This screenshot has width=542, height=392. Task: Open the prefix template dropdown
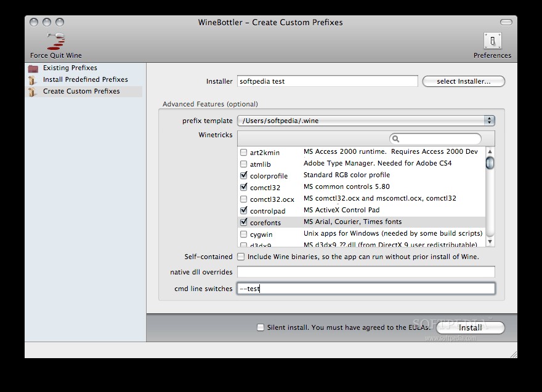tap(366, 121)
